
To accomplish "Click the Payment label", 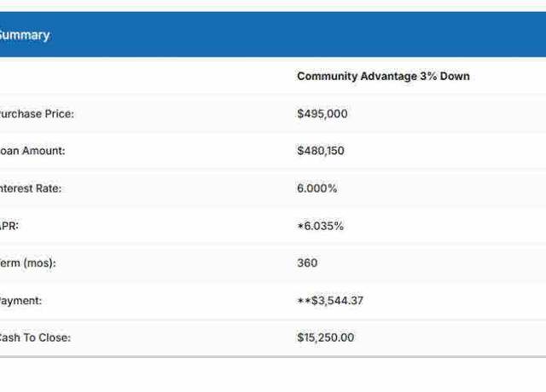I will (20, 301).
